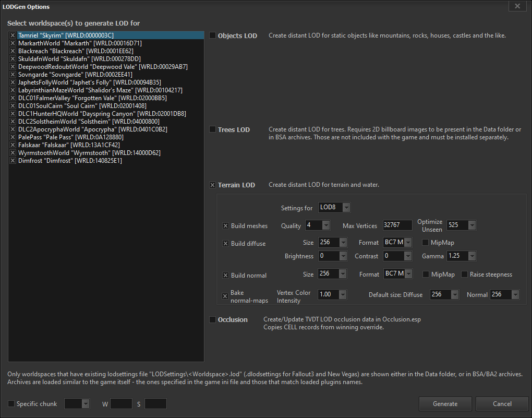
Task: Click the W coordinate input field
Action: point(121,404)
